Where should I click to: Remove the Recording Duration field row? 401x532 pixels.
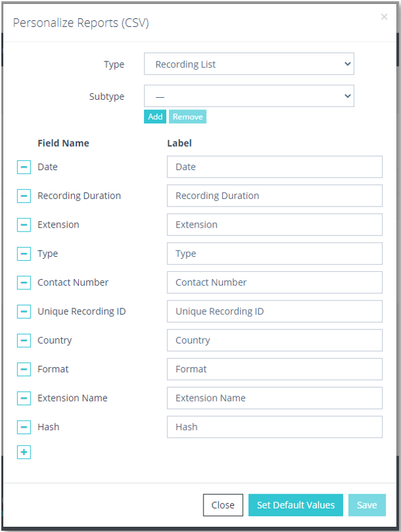tap(23, 196)
